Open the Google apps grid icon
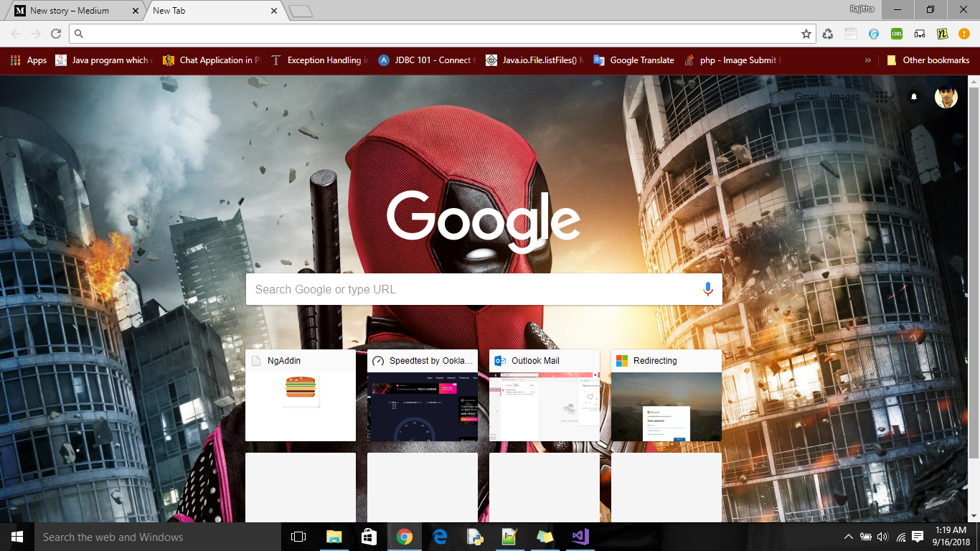This screenshot has width=980, height=551. [882, 97]
